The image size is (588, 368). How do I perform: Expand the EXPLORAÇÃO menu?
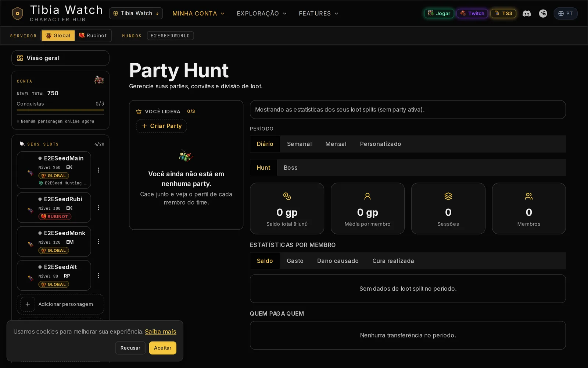click(262, 14)
